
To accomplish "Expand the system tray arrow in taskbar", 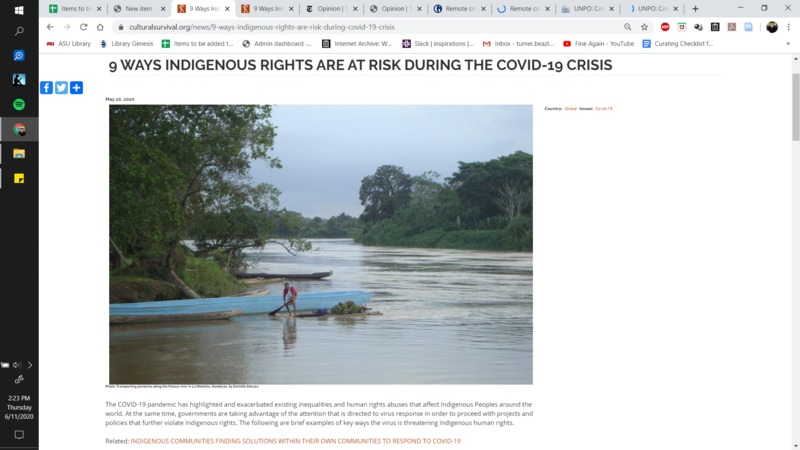I will click(x=30, y=365).
